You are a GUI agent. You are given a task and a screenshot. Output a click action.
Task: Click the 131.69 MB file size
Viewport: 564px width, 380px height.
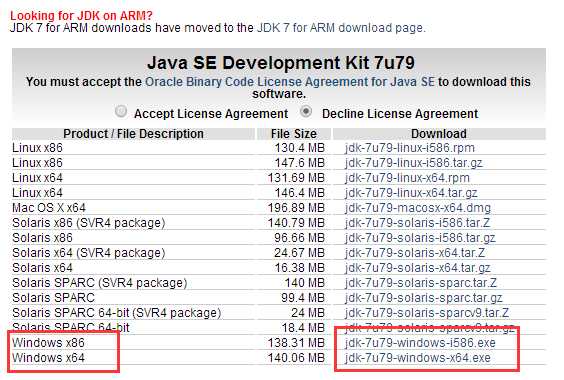point(296,178)
